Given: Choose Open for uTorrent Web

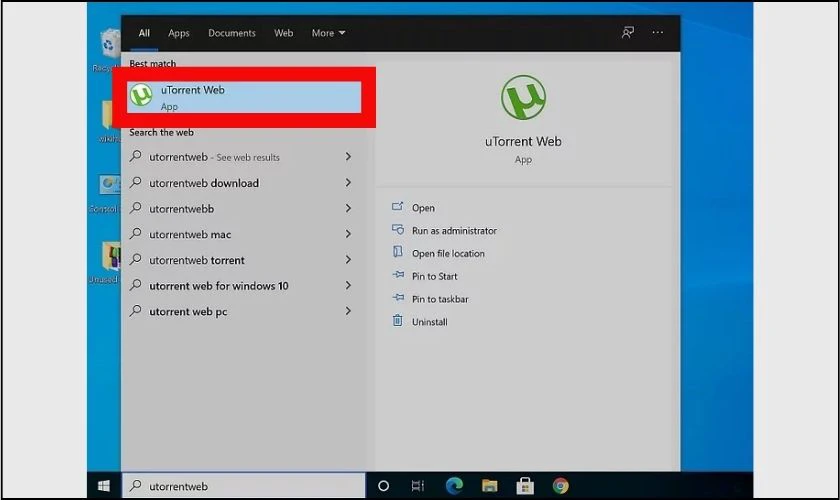Looking at the screenshot, I should click(x=423, y=208).
